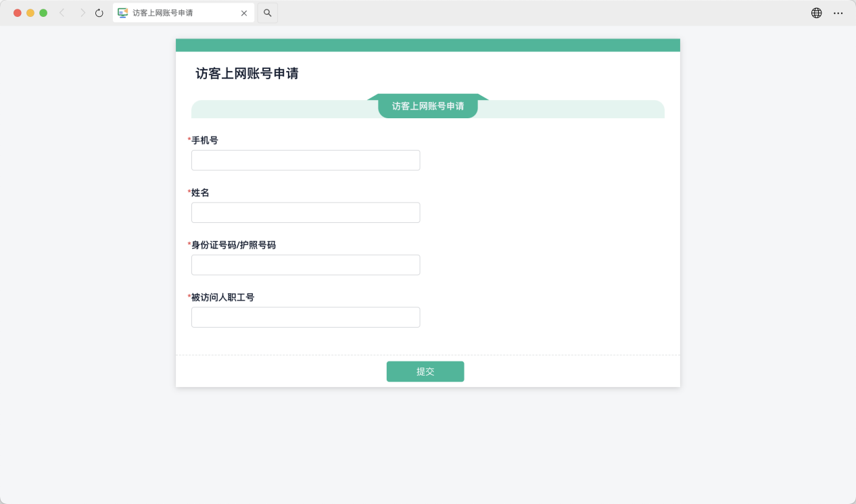Reload the current page
Screen dimensions: 856x504
coord(99,12)
